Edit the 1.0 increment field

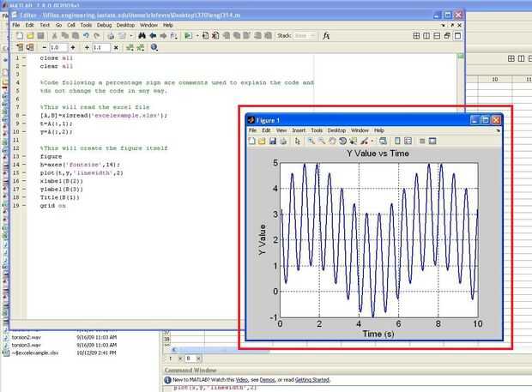point(58,47)
